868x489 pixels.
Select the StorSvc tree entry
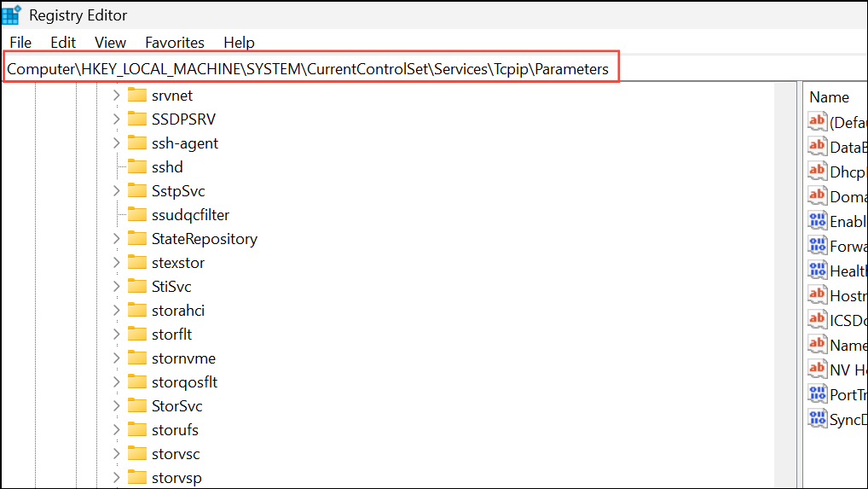[177, 406]
